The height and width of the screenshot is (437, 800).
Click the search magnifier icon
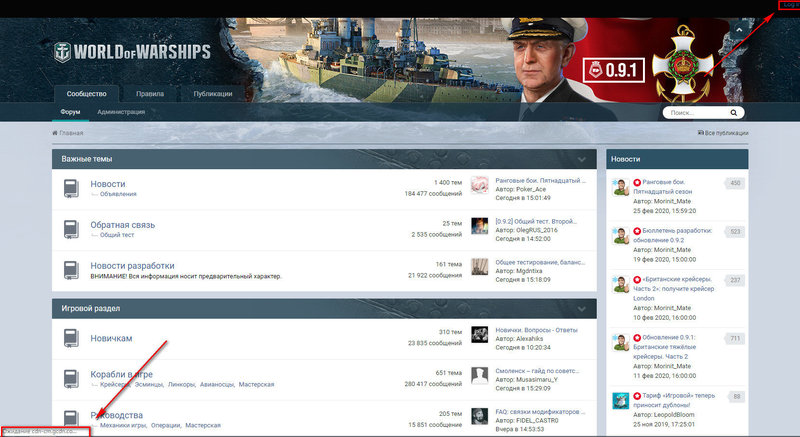coord(733,113)
